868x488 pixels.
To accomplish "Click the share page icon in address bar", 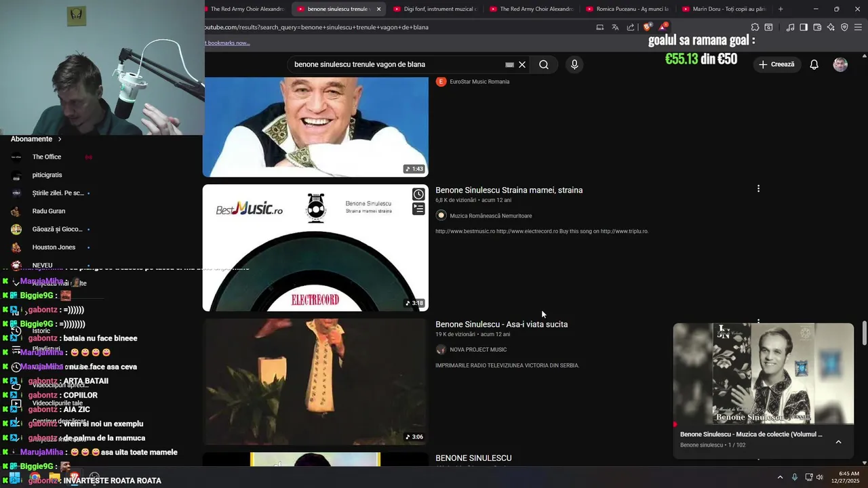I will pyautogui.click(x=631, y=27).
